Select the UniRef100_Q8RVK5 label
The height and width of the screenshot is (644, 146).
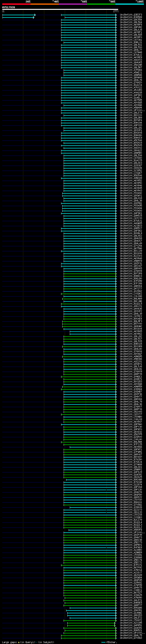131,268
